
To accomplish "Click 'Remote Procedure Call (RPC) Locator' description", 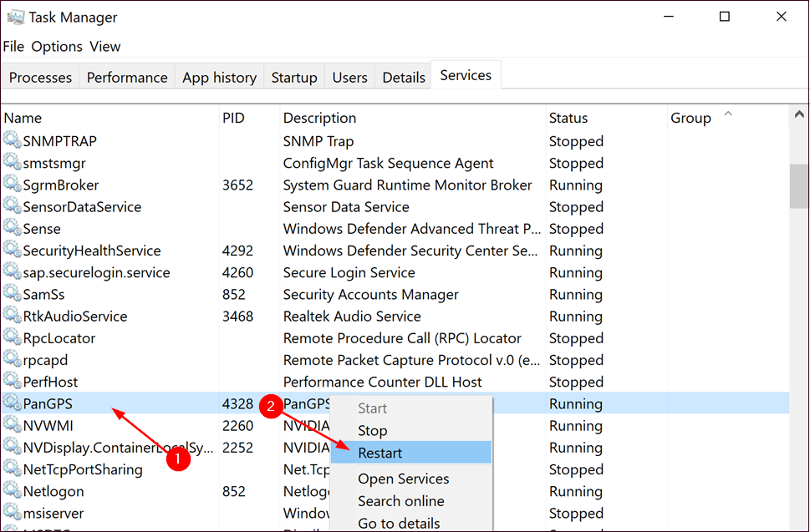I will coord(402,338).
